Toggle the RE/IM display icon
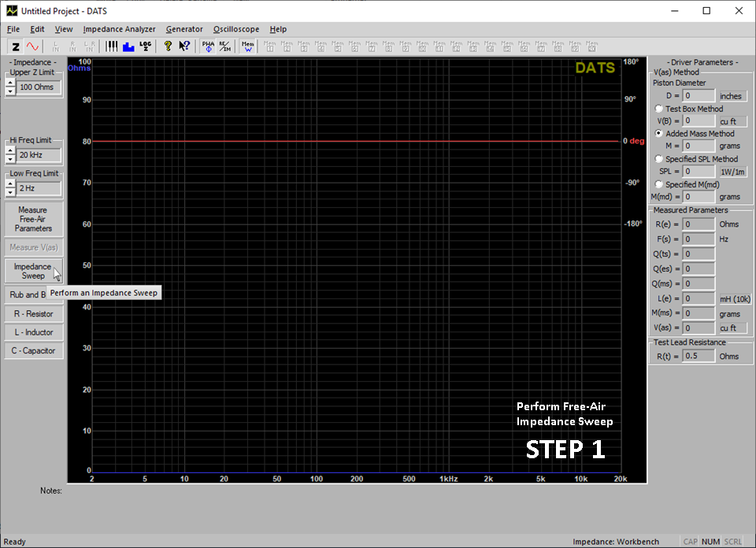This screenshot has height=548, width=756. click(x=224, y=46)
